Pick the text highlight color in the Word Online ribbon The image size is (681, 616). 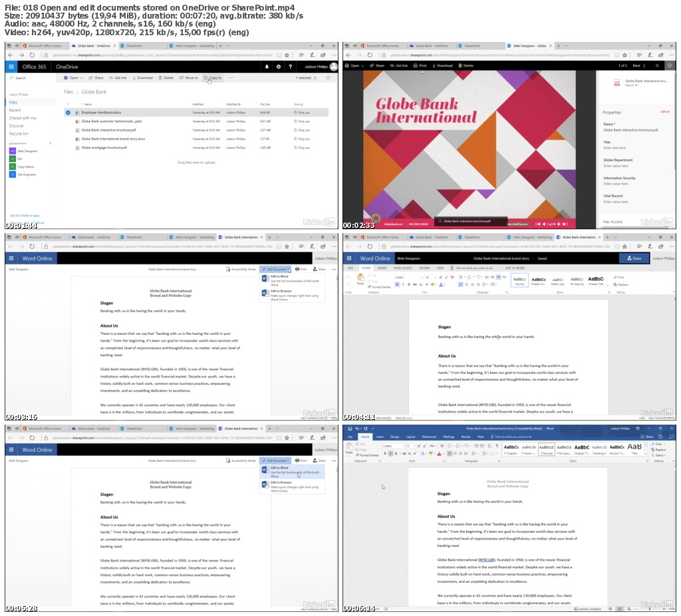434,284
